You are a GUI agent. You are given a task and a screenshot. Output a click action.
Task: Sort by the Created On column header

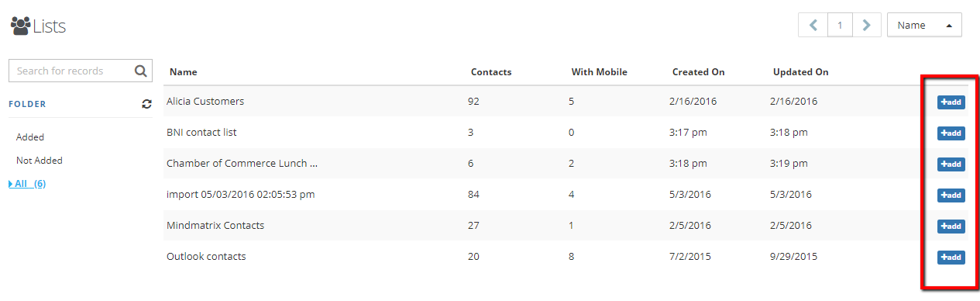coord(699,72)
